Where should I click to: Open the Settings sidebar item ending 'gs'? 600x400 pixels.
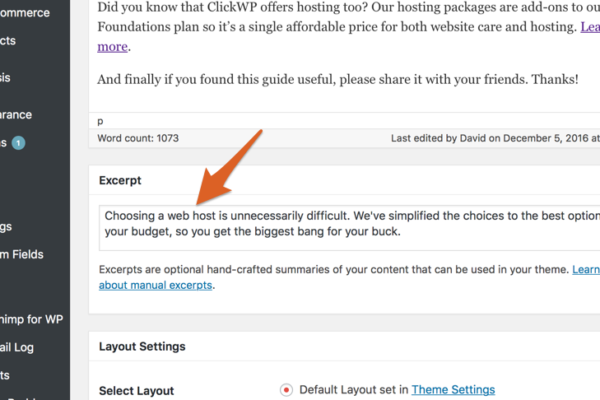coord(6,227)
